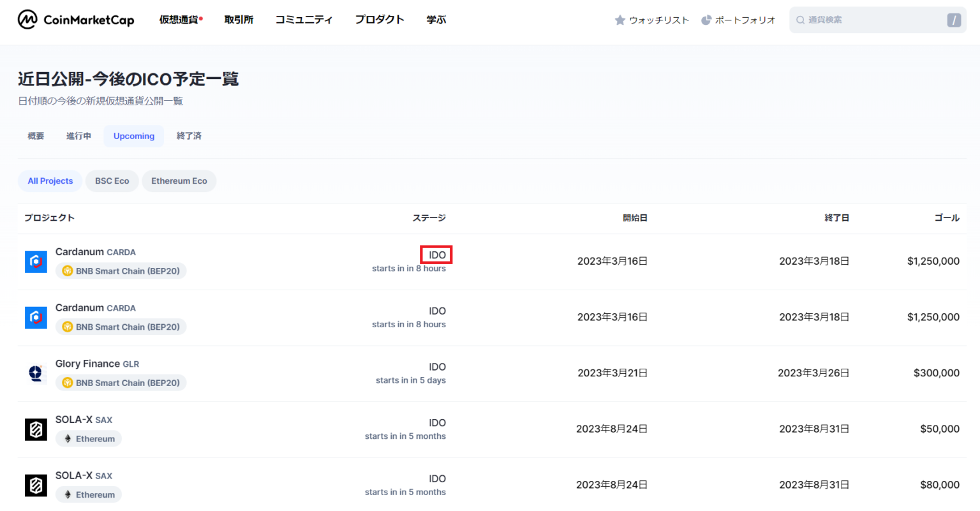Filter by Ethereum Eco projects
This screenshot has width=980, height=511.
[x=179, y=181]
